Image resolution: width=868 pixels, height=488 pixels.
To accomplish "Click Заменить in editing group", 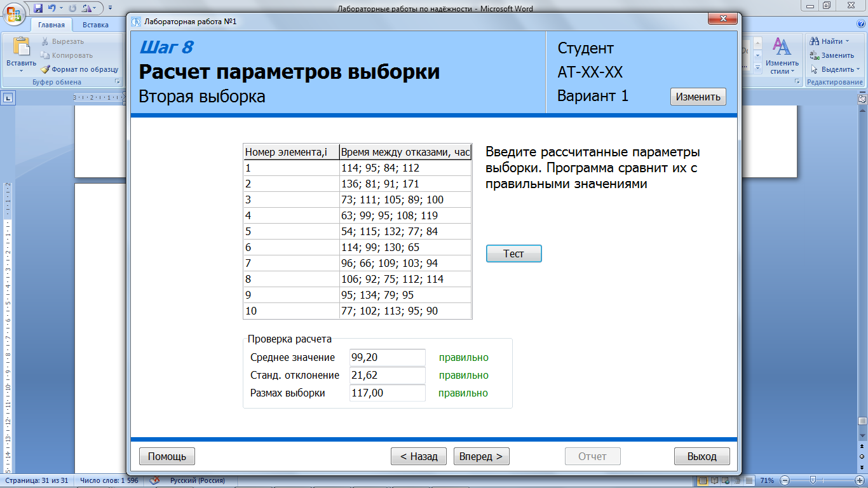I will [832, 55].
